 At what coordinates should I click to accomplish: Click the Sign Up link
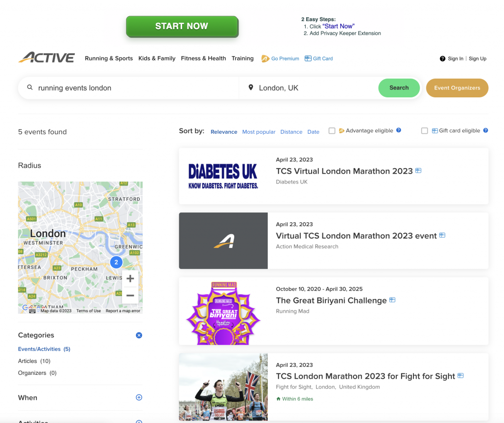tap(477, 59)
